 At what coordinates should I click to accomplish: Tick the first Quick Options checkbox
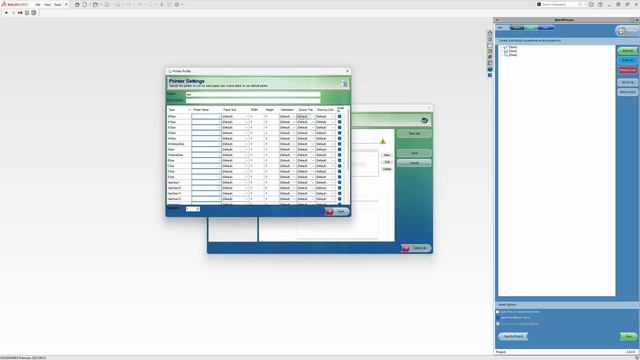point(498,312)
